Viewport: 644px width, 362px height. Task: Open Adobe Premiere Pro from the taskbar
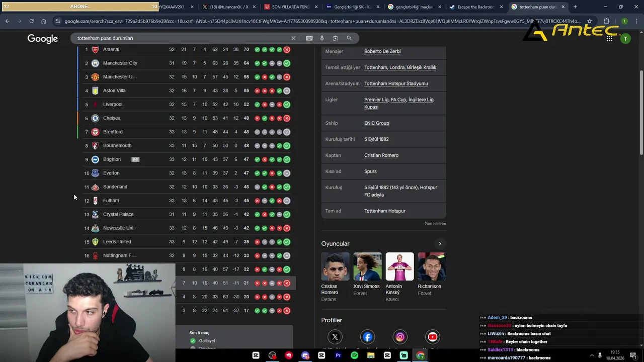pyautogui.click(x=338, y=355)
